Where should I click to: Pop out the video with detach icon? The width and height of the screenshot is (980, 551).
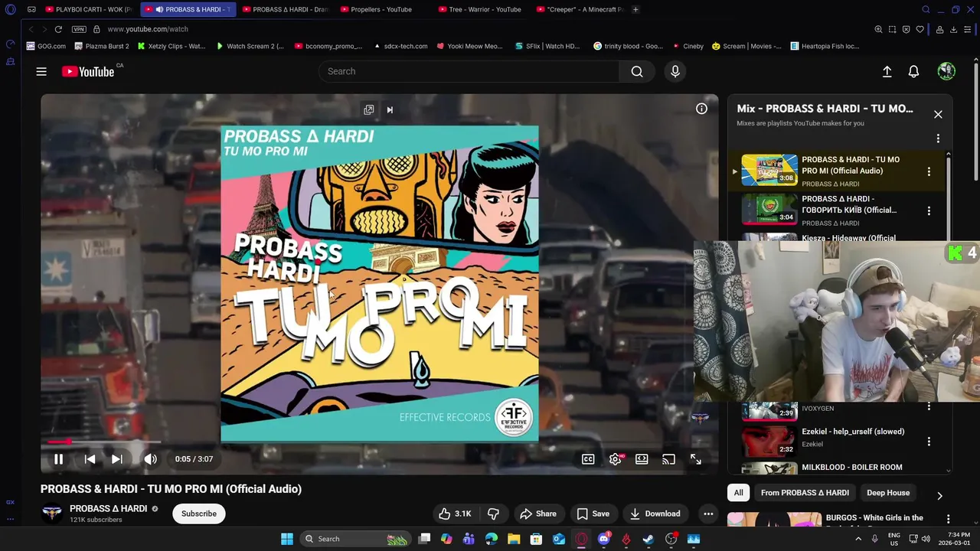pyautogui.click(x=369, y=109)
